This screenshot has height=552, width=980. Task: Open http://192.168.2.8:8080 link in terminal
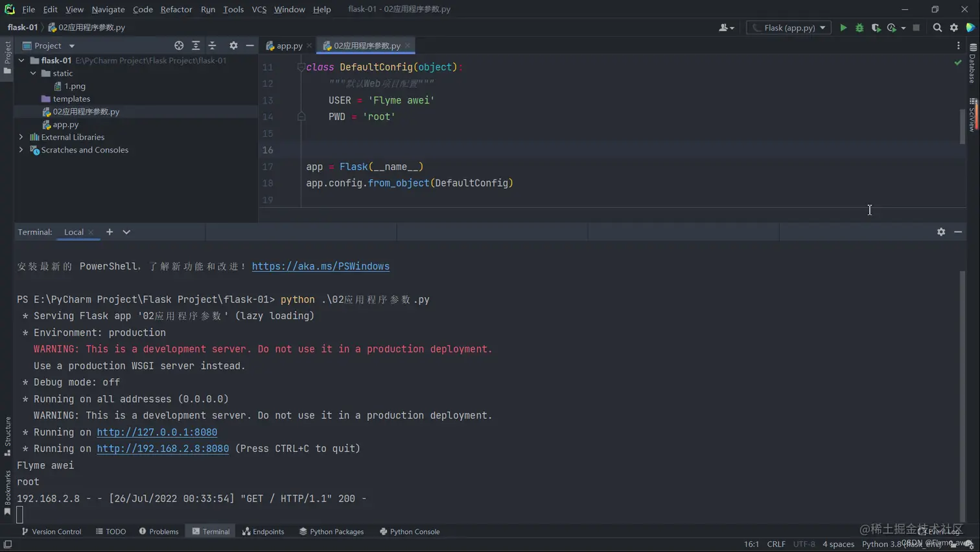163,449
